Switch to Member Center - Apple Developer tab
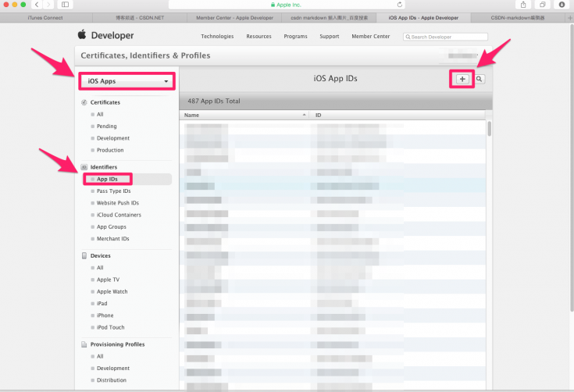The image size is (574, 392). click(x=234, y=17)
